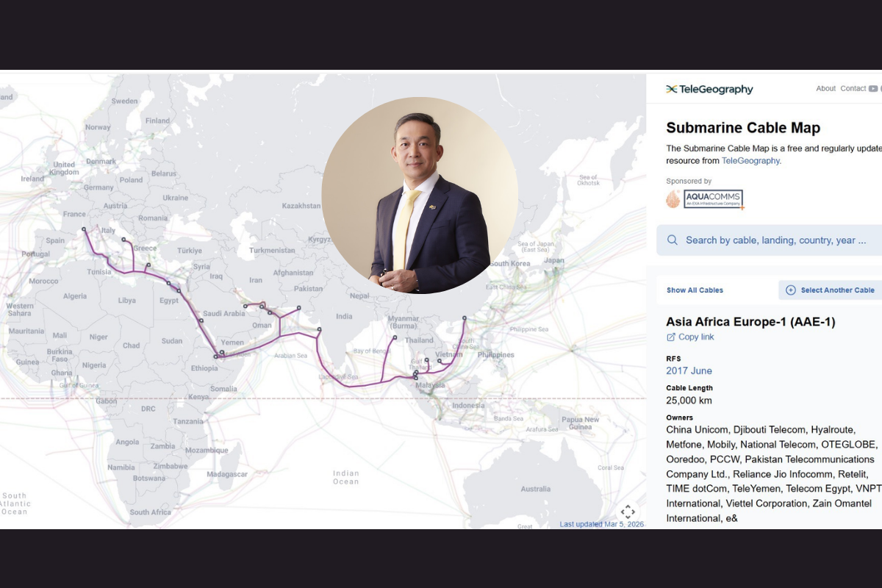Open the 2017 June RFS link
The image size is (882, 588).
click(689, 371)
